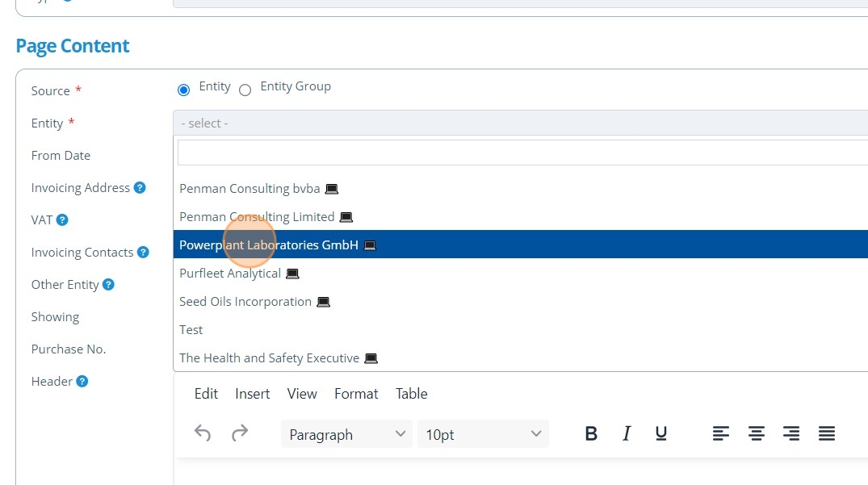This screenshot has height=485, width=868.
Task: Open the editor Insert menu
Action: pyautogui.click(x=253, y=394)
